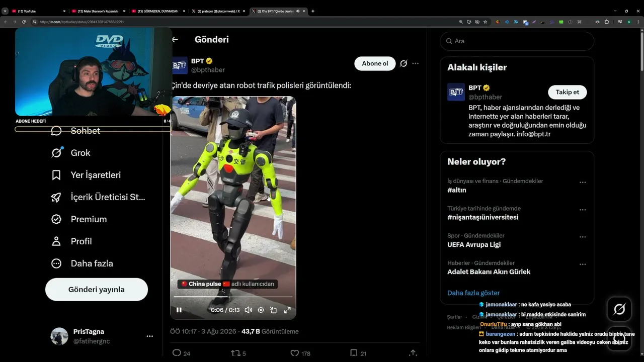Switch to the Mete Shannon'ı Kuzeniyle tab
The height and width of the screenshot is (362, 644).
point(99,11)
